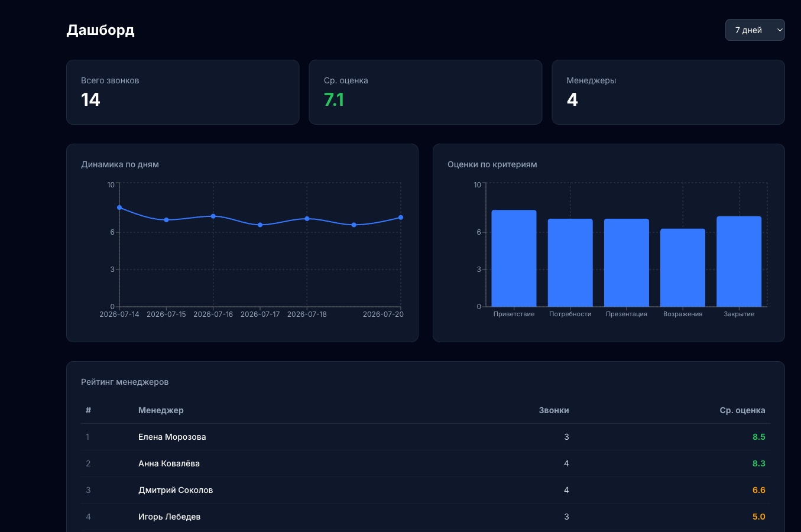This screenshot has height=532, width=801.
Task: Click Дмитрий Соколов's calls count
Action: (x=566, y=490)
